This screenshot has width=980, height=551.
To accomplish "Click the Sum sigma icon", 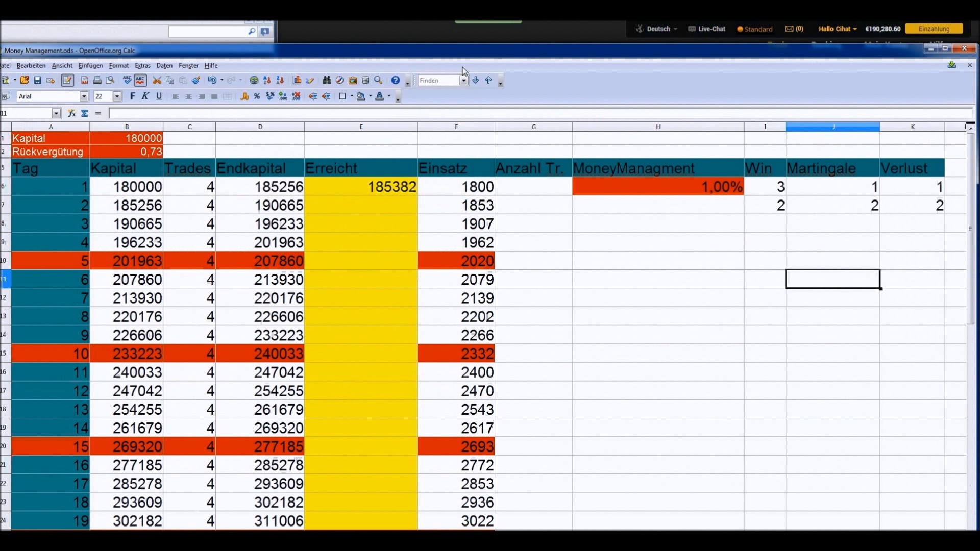I will pos(85,113).
